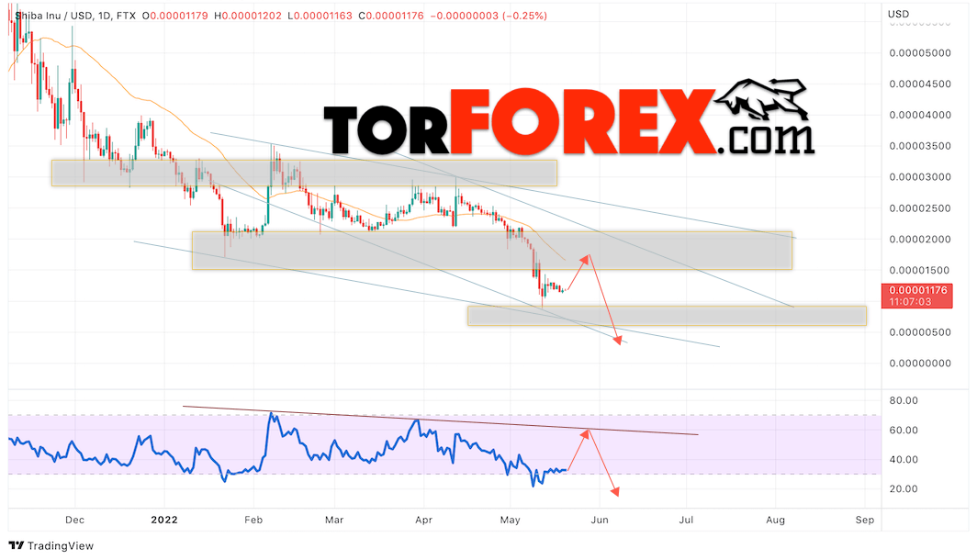The height and width of the screenshot is (560, 977).
Task: Click the Apr label on time axis
Action: point(423,520)
